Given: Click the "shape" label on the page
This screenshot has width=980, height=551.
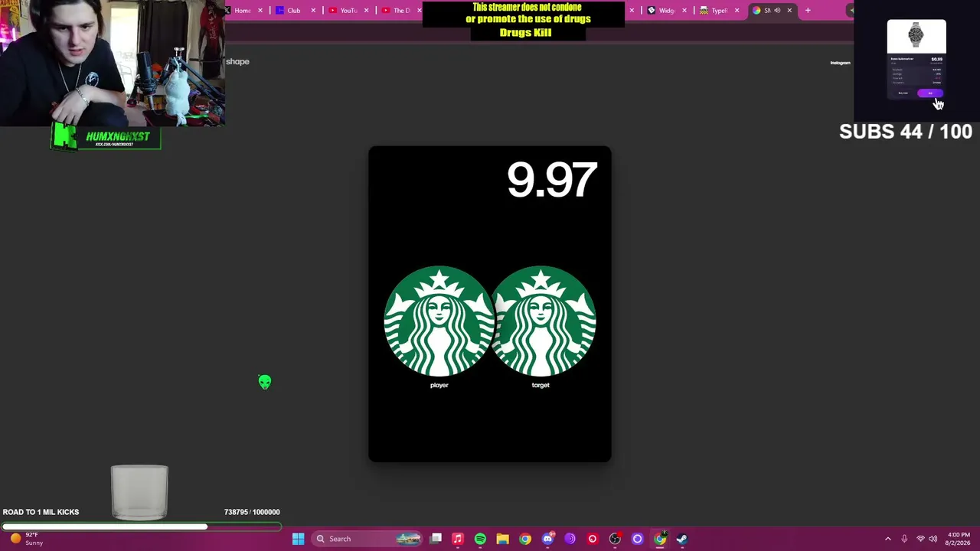Looking at the screenshot, I should (237, 61).
